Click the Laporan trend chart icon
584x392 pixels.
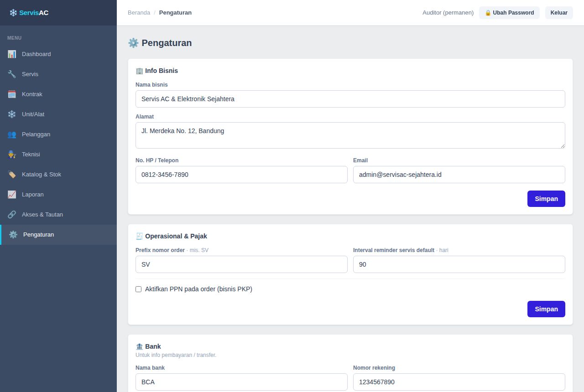tap(12, 195)
